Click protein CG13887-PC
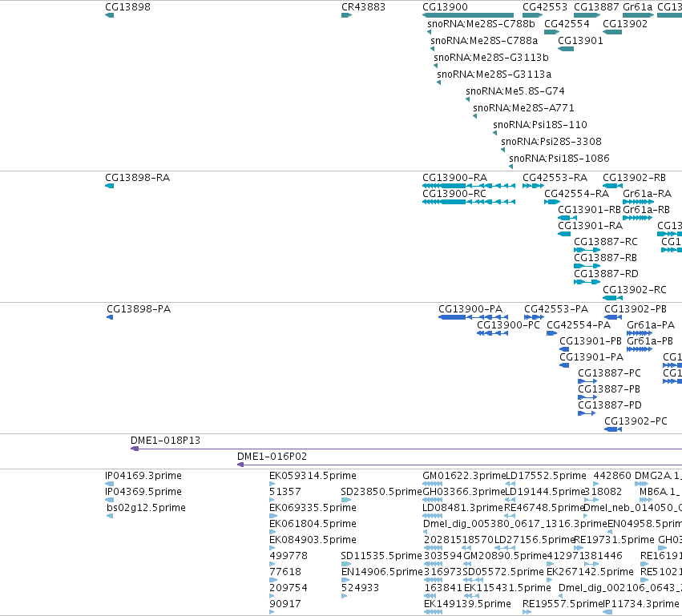This screenshot has width=682, height=616. [609, 373]
